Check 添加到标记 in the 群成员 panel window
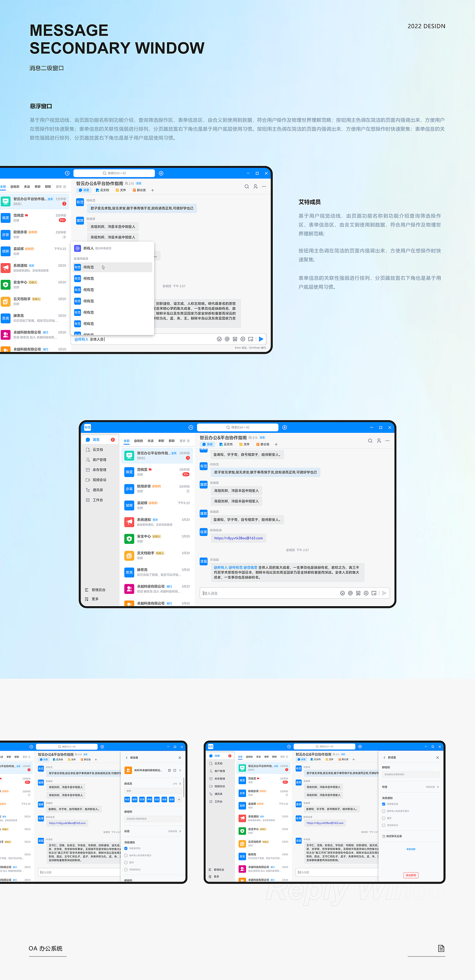 coord(126,870)
